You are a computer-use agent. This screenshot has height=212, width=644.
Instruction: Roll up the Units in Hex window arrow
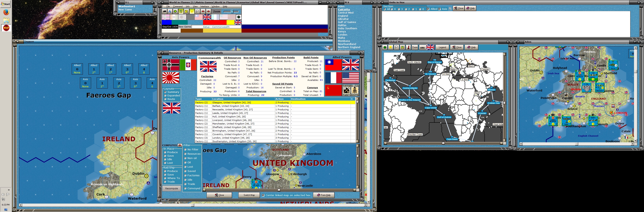(382, 2)
